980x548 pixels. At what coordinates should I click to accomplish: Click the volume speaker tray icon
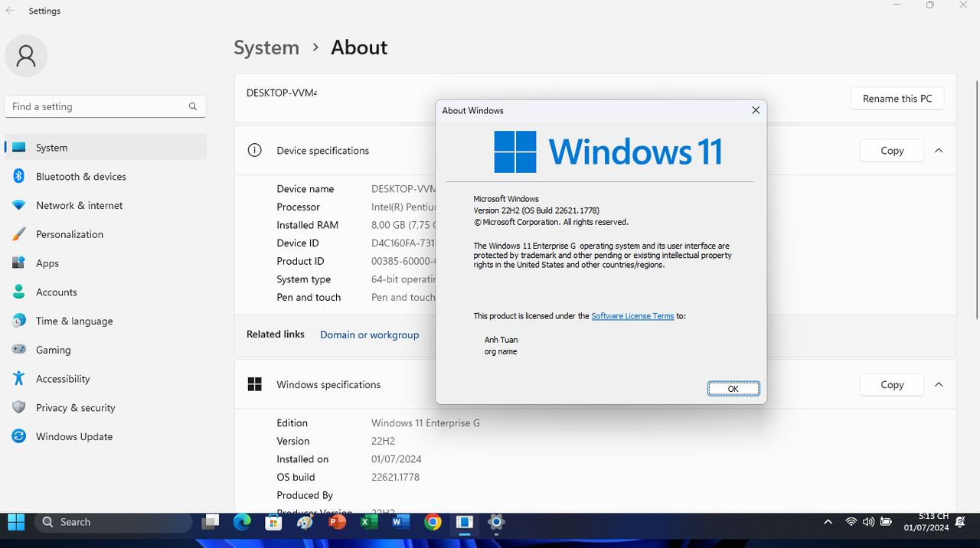click(x=868, y=522)
